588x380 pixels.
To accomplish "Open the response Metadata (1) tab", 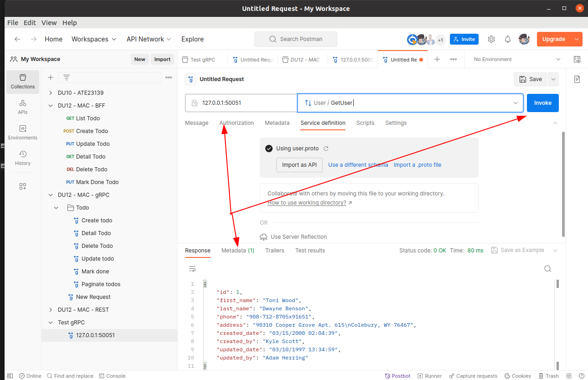I will pos(238,251).
